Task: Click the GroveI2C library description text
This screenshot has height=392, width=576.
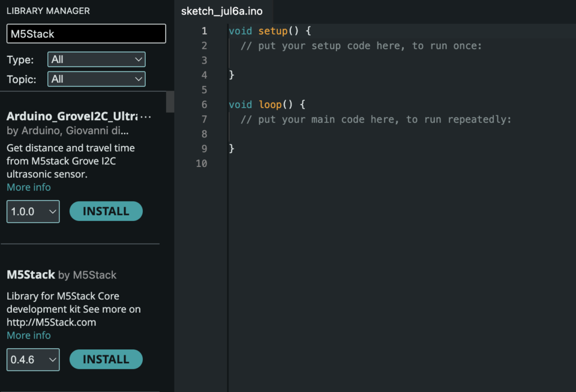Action: [x=70, y=161]
